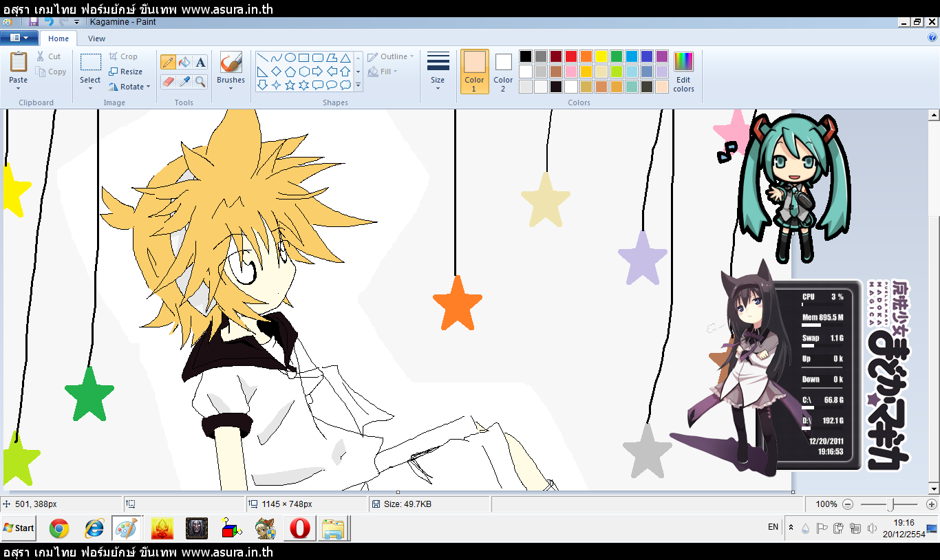
Task: Click the zoom in plus button
Action: point(932,504)
